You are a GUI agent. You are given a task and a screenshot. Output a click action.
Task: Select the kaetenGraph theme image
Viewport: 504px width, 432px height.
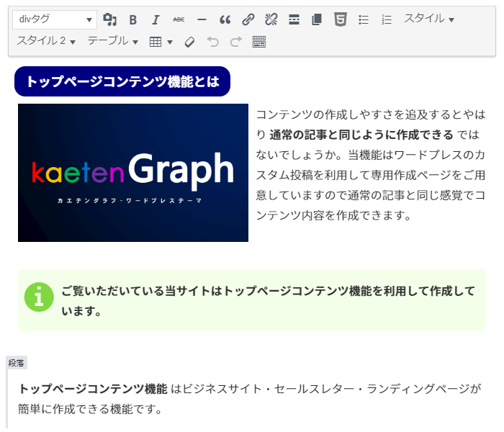tap(133, 173)
